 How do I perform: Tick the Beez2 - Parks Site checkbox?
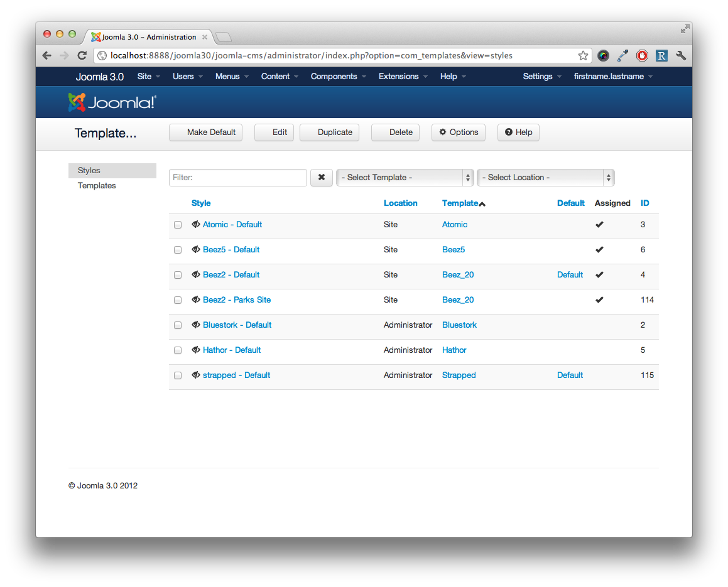(x=178, y=300)
